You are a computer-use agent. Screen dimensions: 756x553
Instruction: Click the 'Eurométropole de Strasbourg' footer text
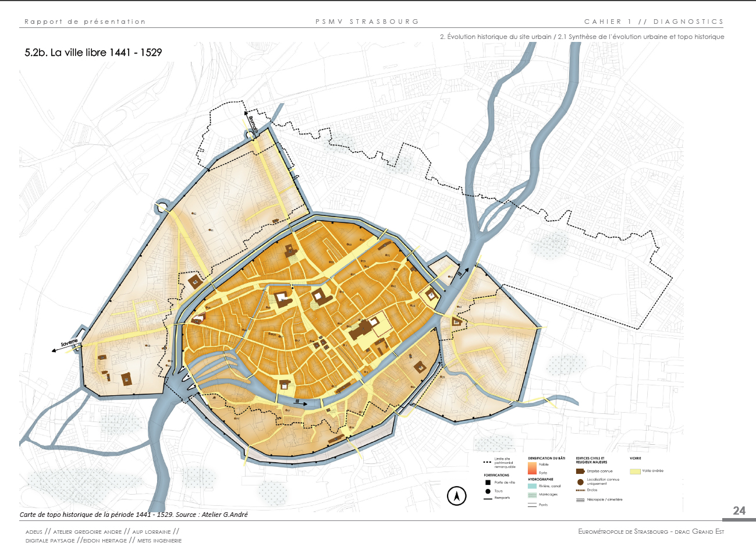651,531
